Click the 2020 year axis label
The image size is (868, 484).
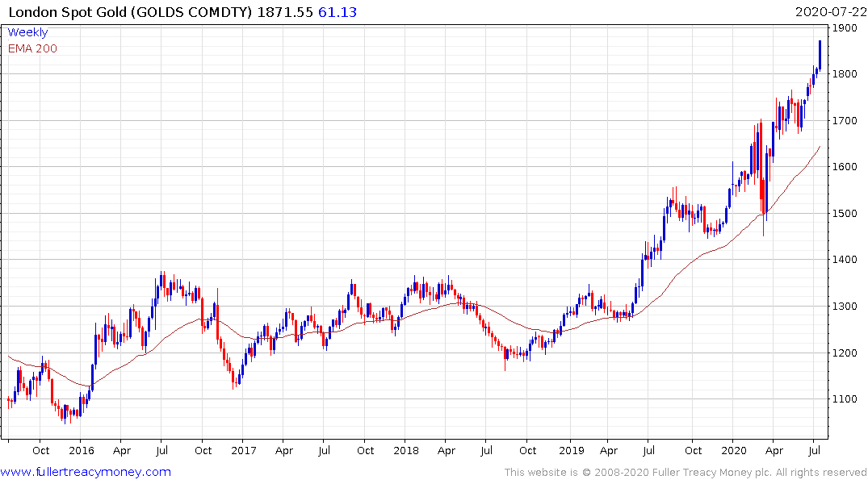coord(733,450)
